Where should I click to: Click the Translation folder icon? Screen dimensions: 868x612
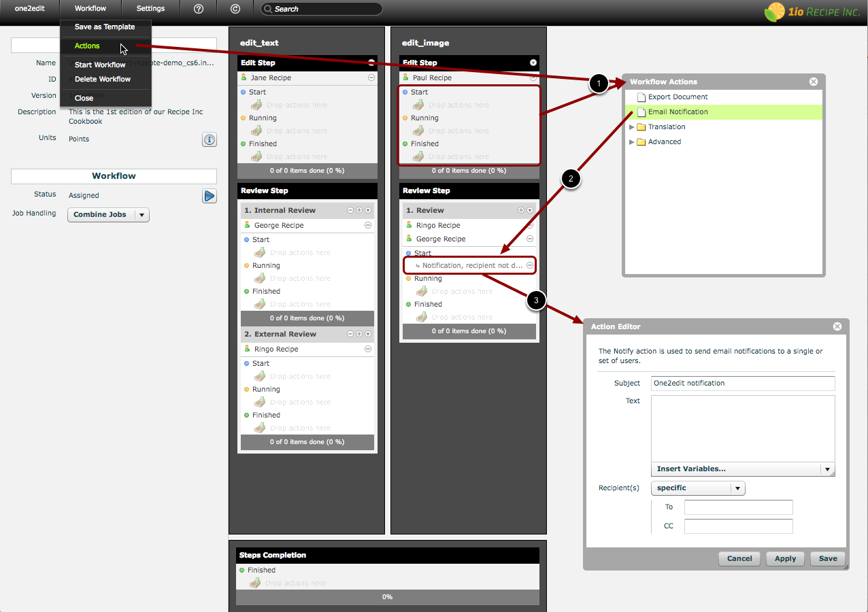point(641,126)
